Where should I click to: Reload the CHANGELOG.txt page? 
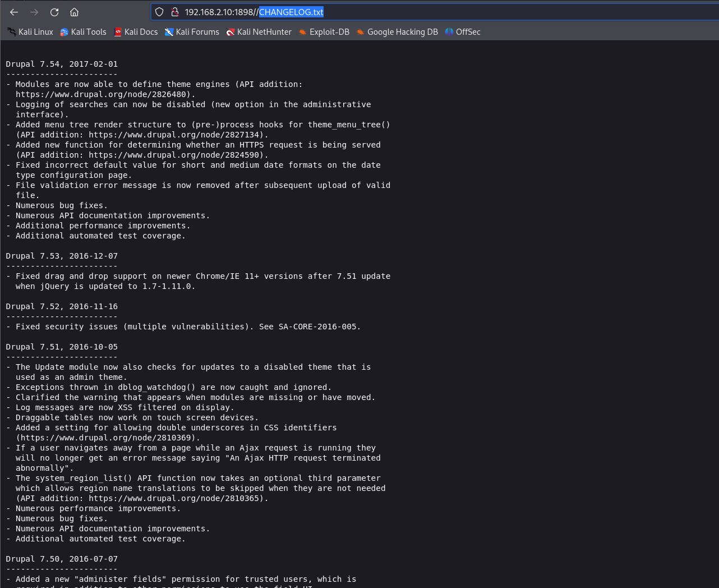[54, 12]
